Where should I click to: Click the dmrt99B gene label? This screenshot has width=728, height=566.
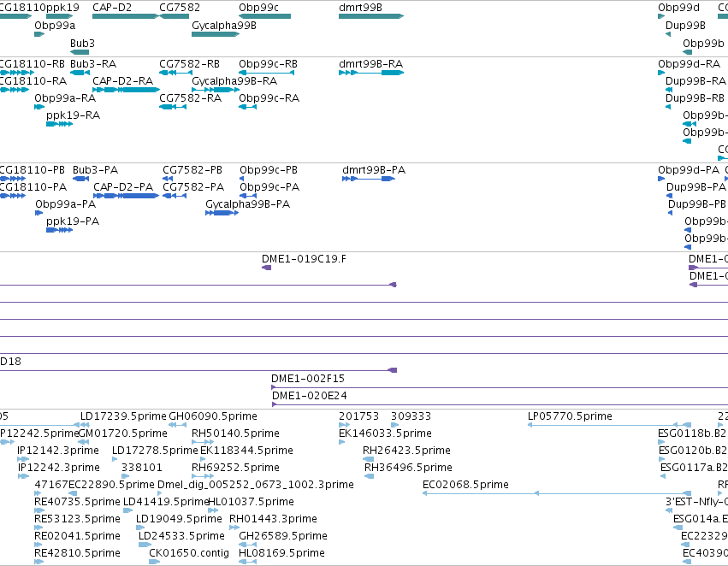point(360,8)
